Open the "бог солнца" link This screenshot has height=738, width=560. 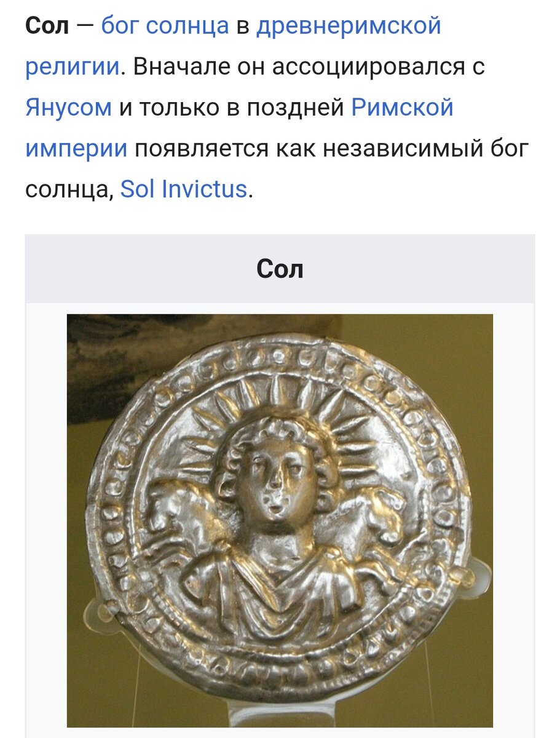tap(165, 26)
